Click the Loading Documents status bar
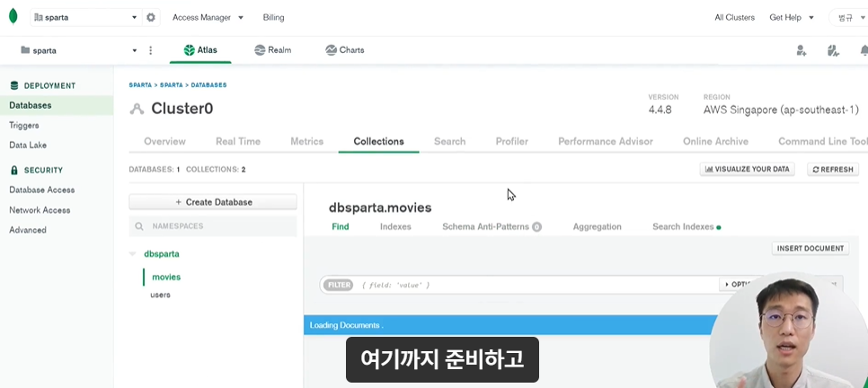Image resolution: width=868 pixels, height=388 pixels. pos(507,325)
